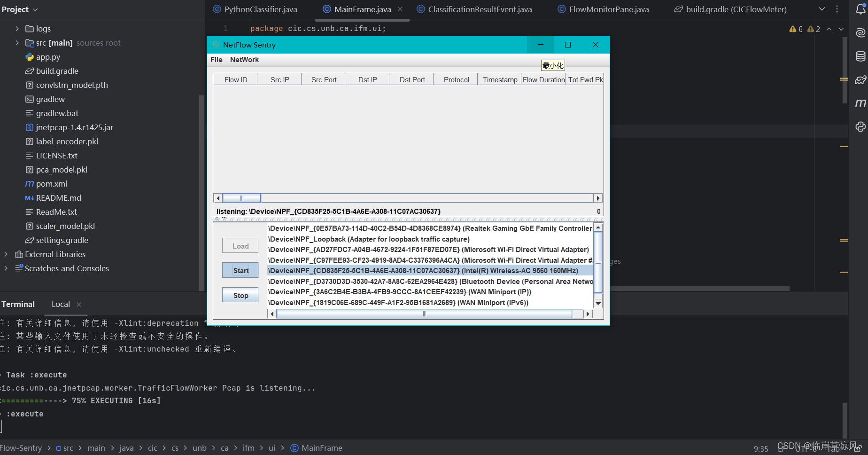Click the pom.xml Maven icon

[30, 184]
